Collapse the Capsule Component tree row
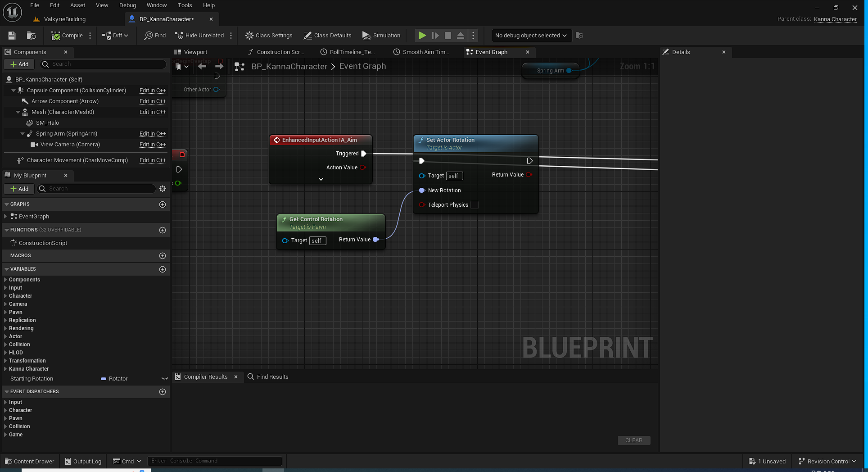Viewport: 868px width, 472px height. tap(14, 91)
